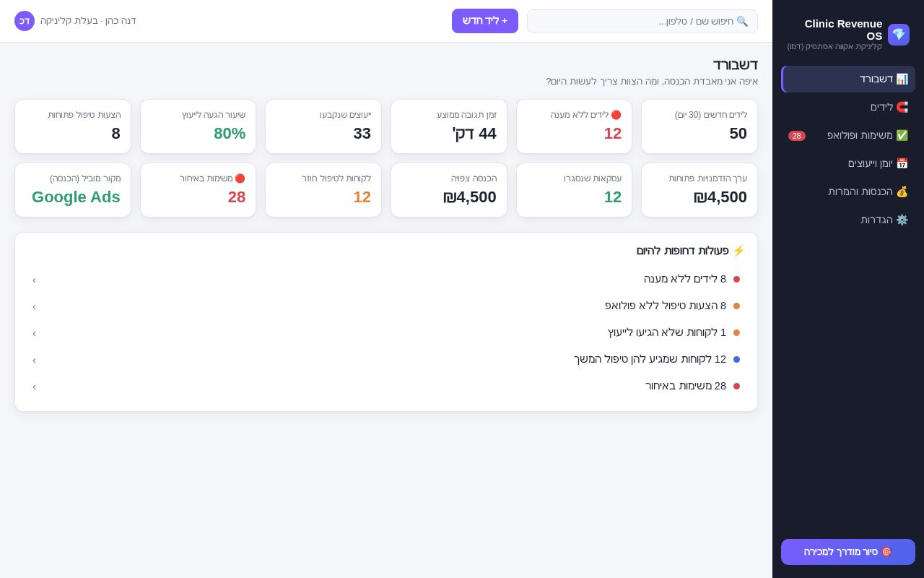
Task: Click the הכנסה צפויה card
Action: click(x=449, y=190)
